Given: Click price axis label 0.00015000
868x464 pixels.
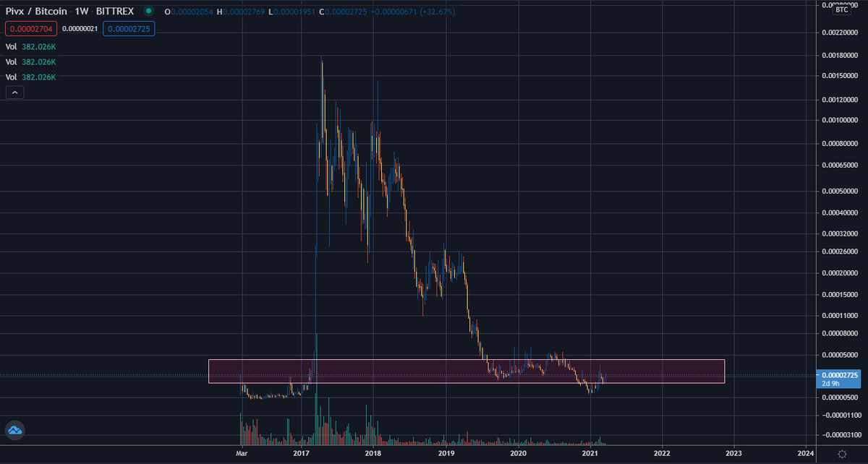Looking at the screenshot, I should point(841,294).
